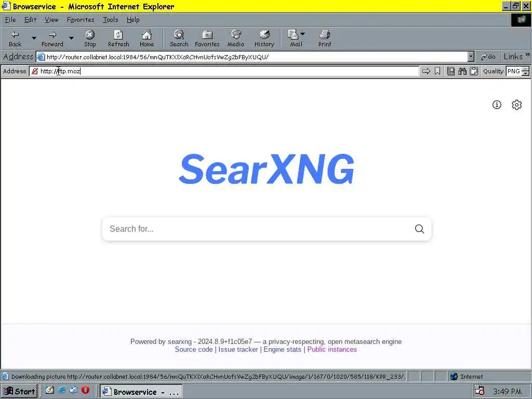The image size is (532, 399).
Task: Click the Browservice go arrow icon
Action: (x=426, y=71)
